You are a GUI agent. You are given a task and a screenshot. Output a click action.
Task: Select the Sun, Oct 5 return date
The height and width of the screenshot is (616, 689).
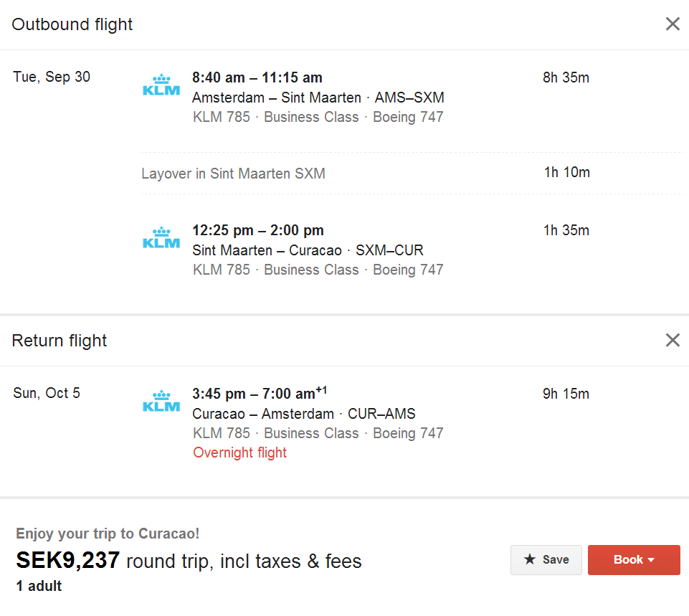pos(47,393)
